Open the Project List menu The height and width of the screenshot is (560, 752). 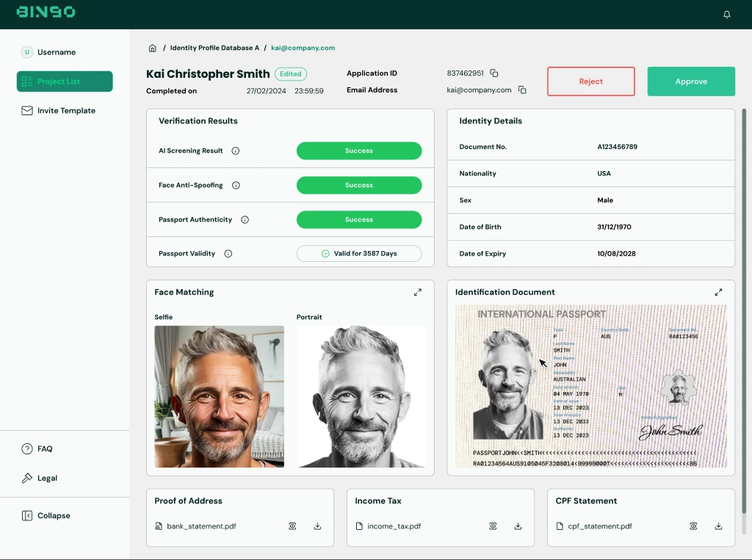click(65, 81)
